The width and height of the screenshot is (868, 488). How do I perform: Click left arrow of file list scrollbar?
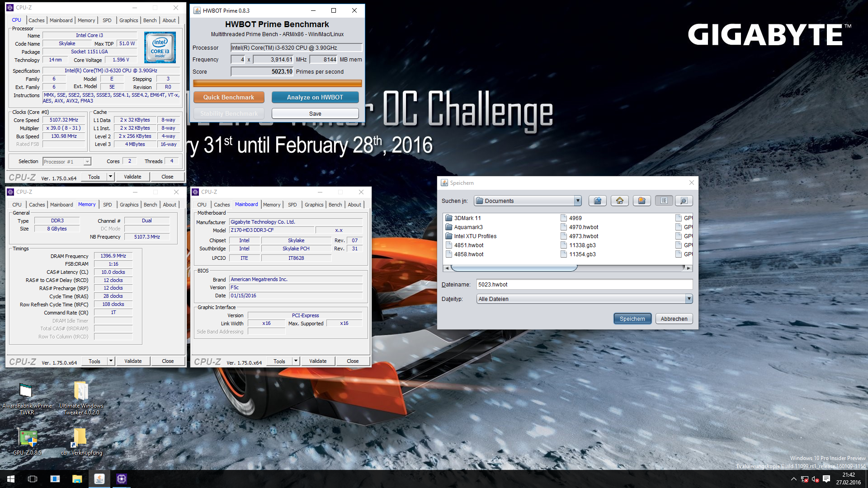click(447, 268)
